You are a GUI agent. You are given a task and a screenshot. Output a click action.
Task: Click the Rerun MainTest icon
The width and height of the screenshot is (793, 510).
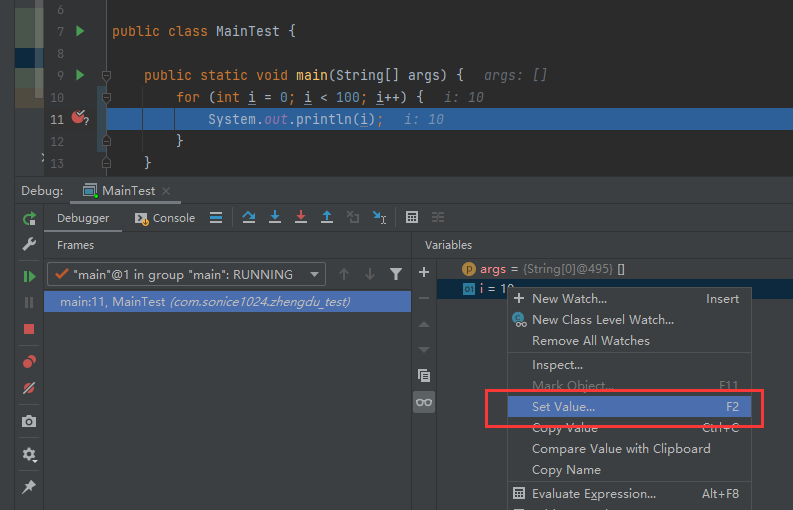[29, 218]
